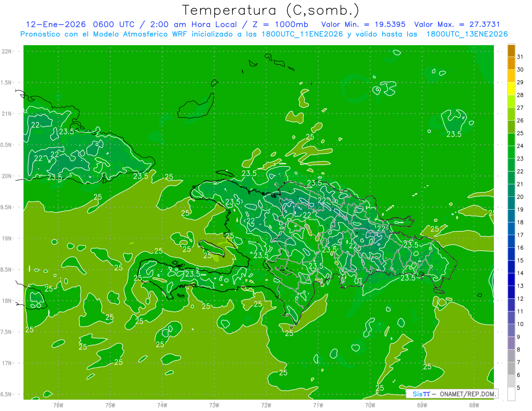Select the '71W' longitude axis label
532x411 pixels.
[x=318, y=405]
